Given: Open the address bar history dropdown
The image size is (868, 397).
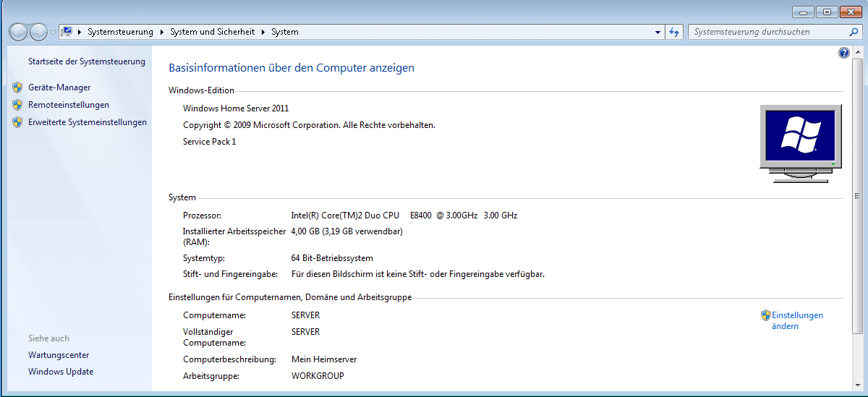Looking at the screenshot, I should pyautogui.click(x=658, y=32).
